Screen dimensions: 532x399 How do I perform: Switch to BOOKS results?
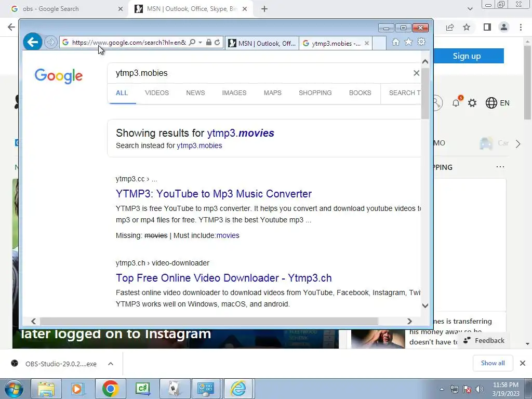point(360,93)
